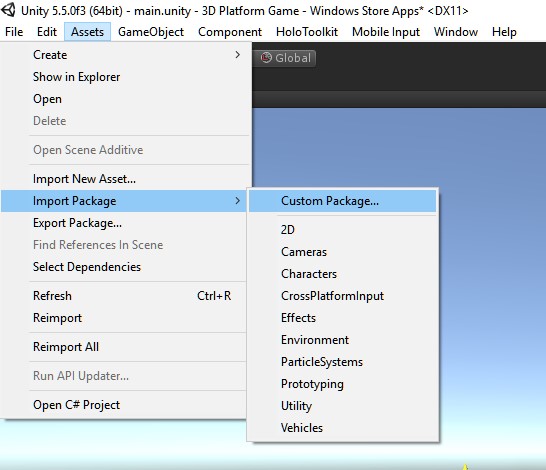Click Refresh in Assets menu

[x=124, y=296]
